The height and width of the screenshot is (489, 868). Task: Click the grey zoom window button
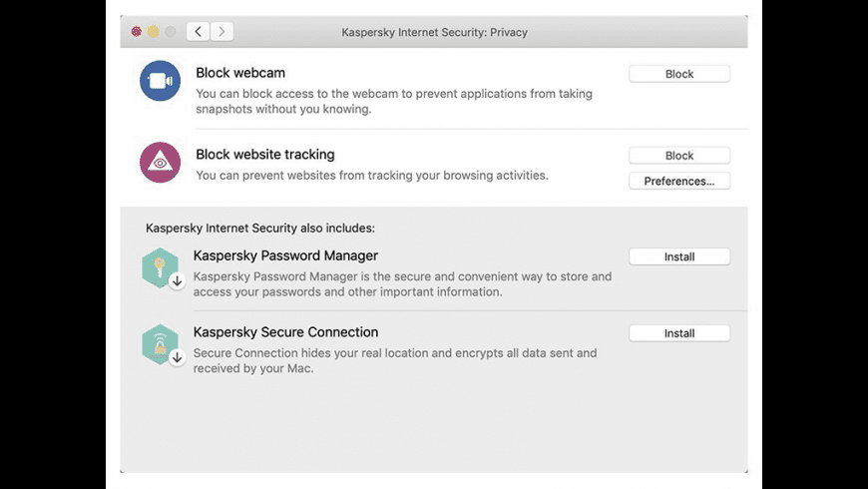171,32
